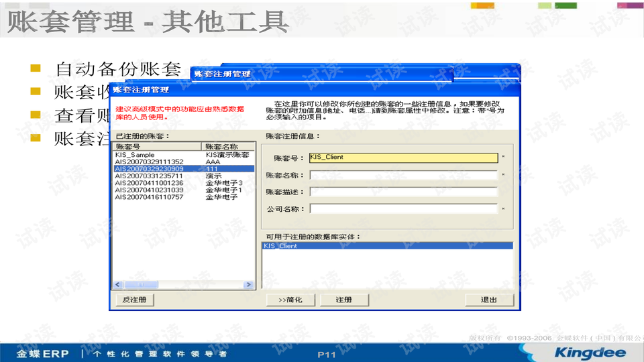Pick account AIS20070411001236 金华电子3
Screen dimensions: 644x362
(149, 183)
